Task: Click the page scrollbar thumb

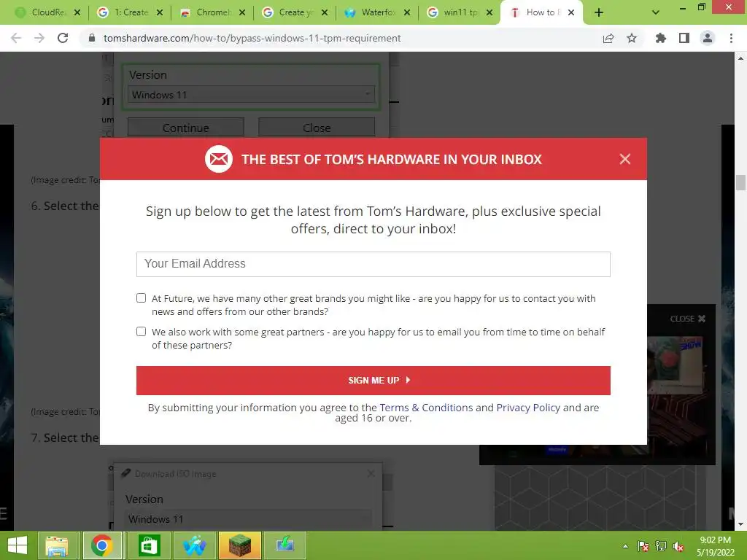Action: tap(740, 182)
